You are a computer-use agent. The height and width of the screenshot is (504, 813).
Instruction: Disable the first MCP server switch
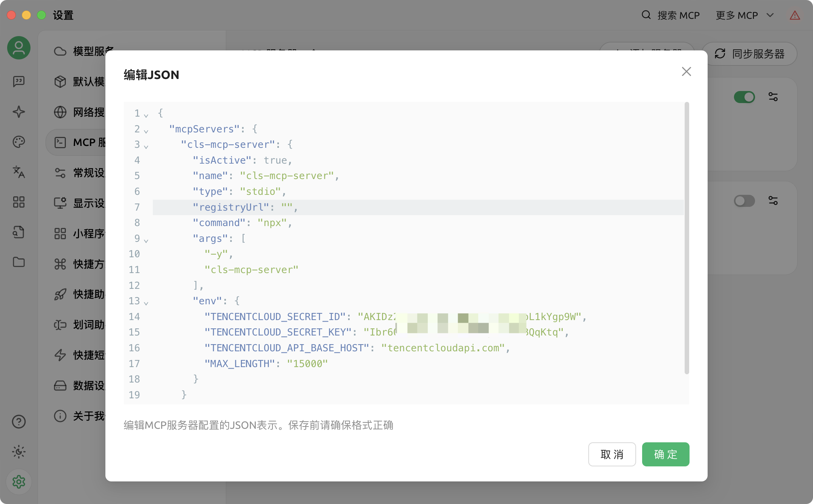(x=744, y=97)
